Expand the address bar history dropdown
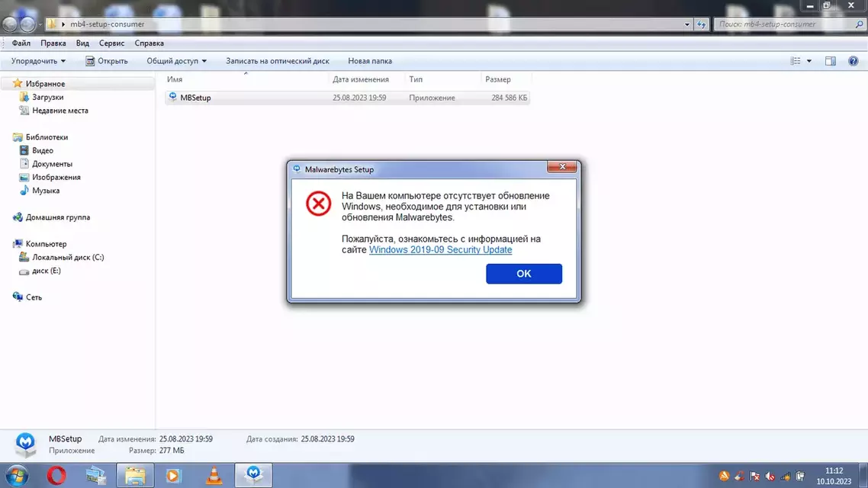868x488 pixels. pos(687,24)
